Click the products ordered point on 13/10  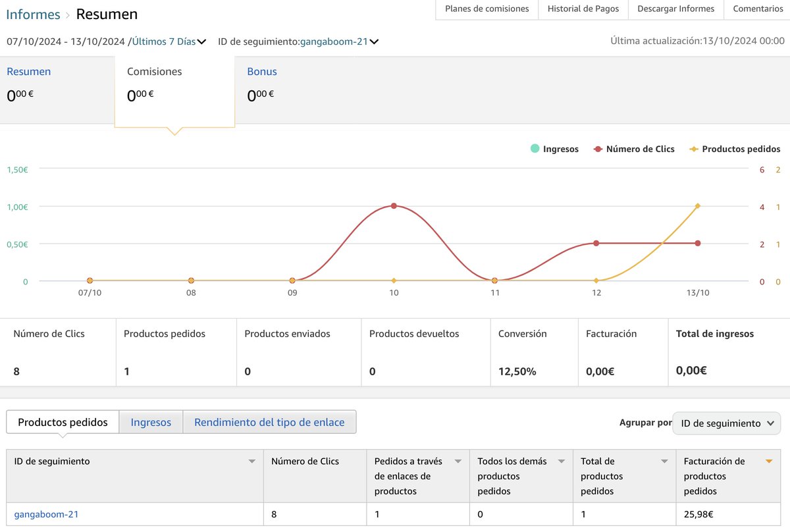pyautogui.click(x=697, y=206)
